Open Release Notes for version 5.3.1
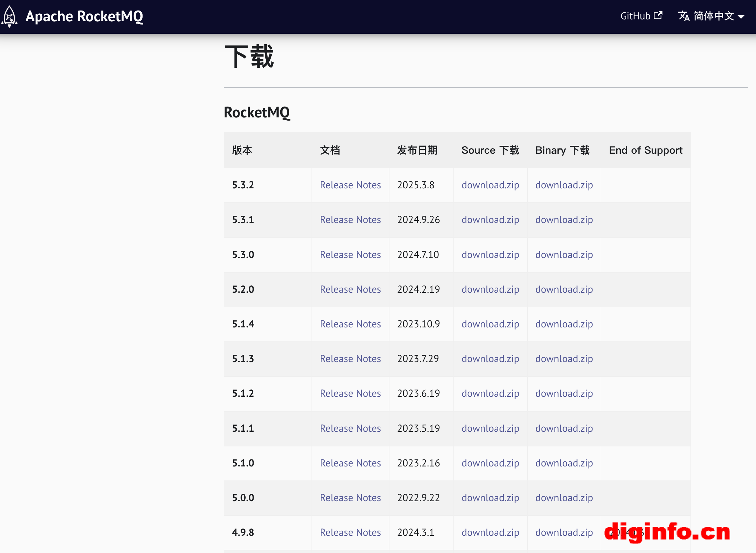756x553 pixels. pos(350,220)
